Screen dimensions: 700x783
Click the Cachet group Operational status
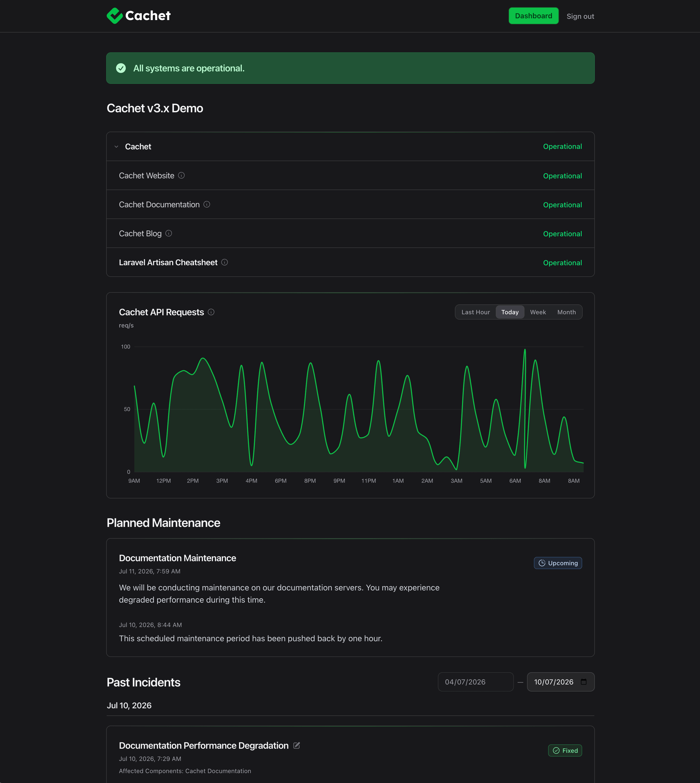(x=562, y=147)
